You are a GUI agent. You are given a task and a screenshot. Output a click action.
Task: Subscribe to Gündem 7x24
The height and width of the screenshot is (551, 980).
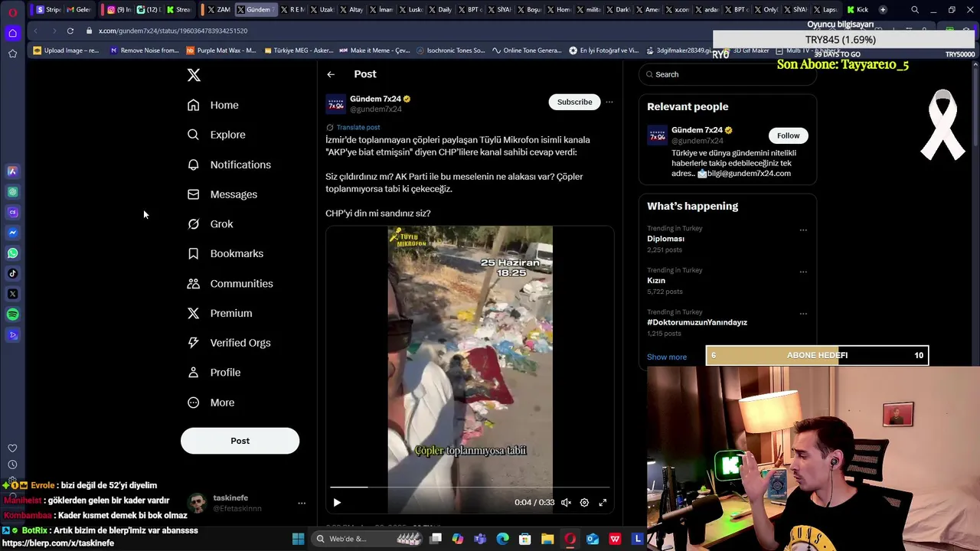(x=574, y=102)
